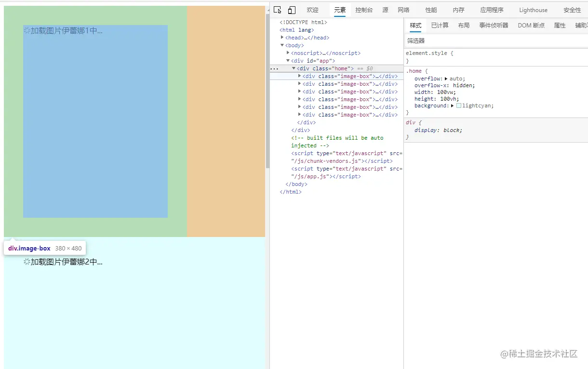Click the display: block declaration
The height and width of the screenshot is (369, 588).
(438, 130)
